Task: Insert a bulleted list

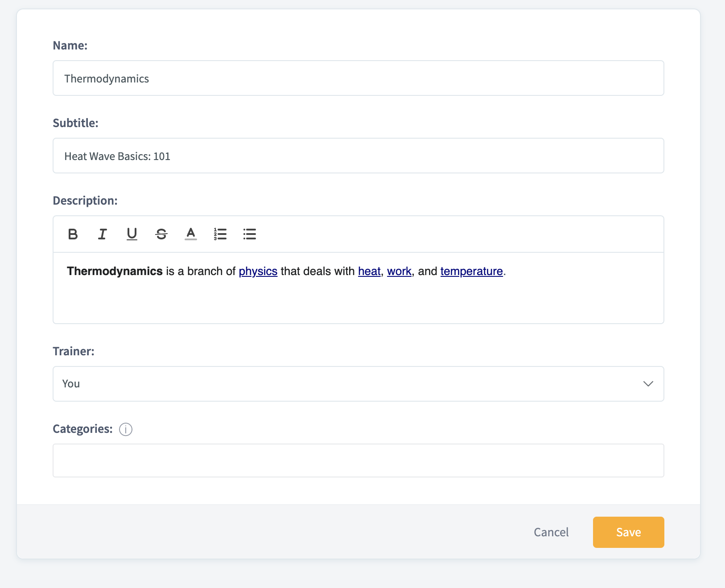Action: [x=250, y=234]
